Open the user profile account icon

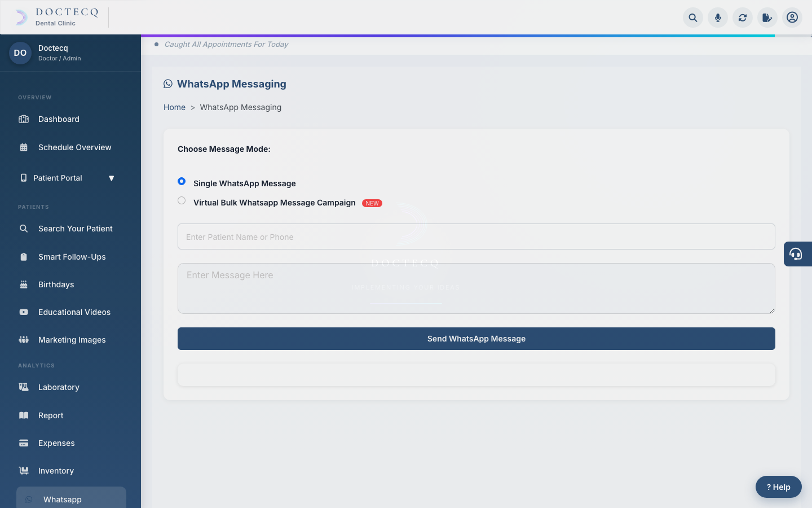click(x=792, y=17)
